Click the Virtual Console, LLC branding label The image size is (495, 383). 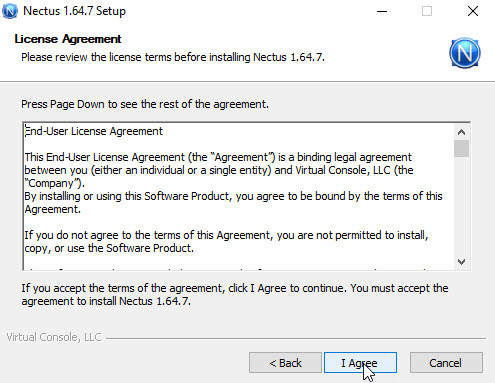54,337
